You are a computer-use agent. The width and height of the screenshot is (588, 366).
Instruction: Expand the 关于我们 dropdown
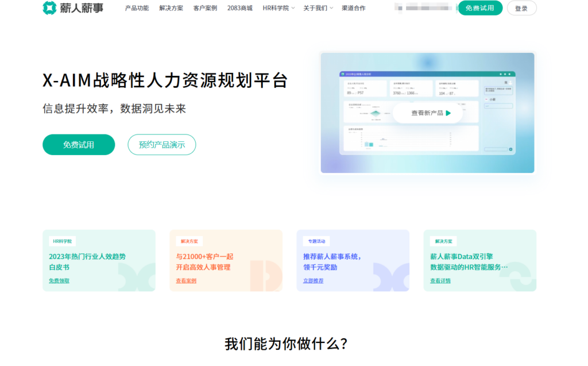[x=316, y=8]
